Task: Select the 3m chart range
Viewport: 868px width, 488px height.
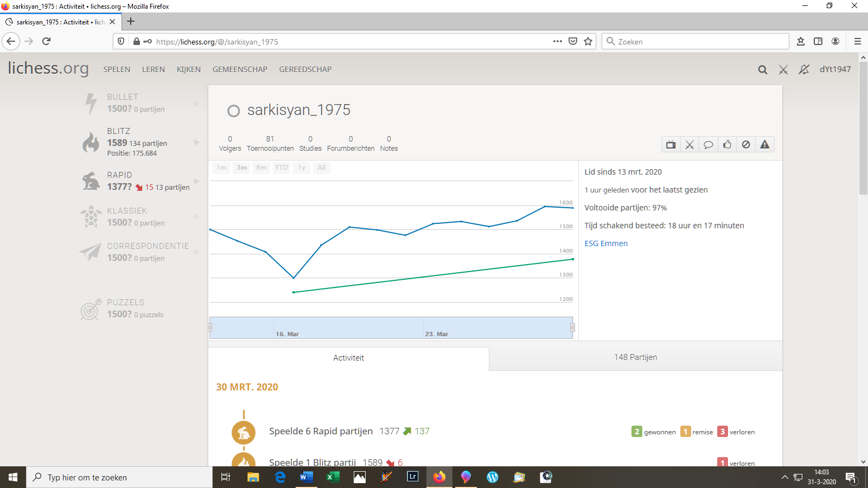Action: coord(241,168)
